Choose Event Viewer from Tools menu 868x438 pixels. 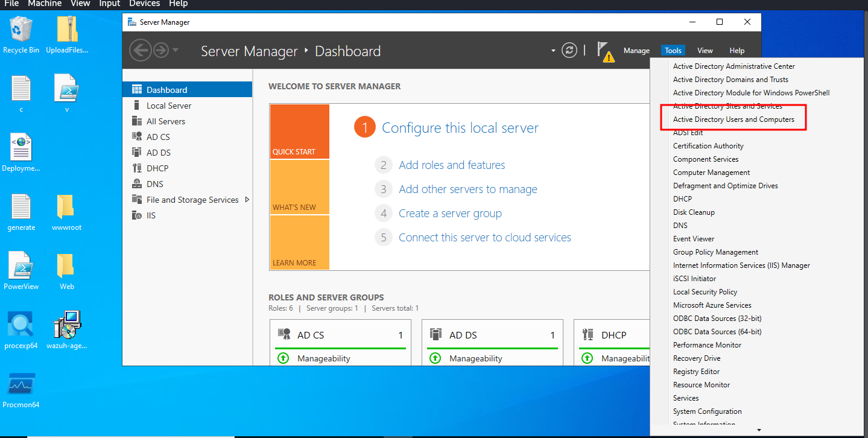[x=694, y=239]
